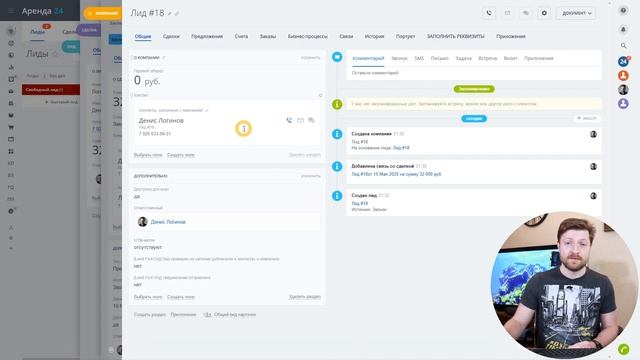Edit the Лид #18 title with pencil icon
Screen dimensions: 640x360
170,13
